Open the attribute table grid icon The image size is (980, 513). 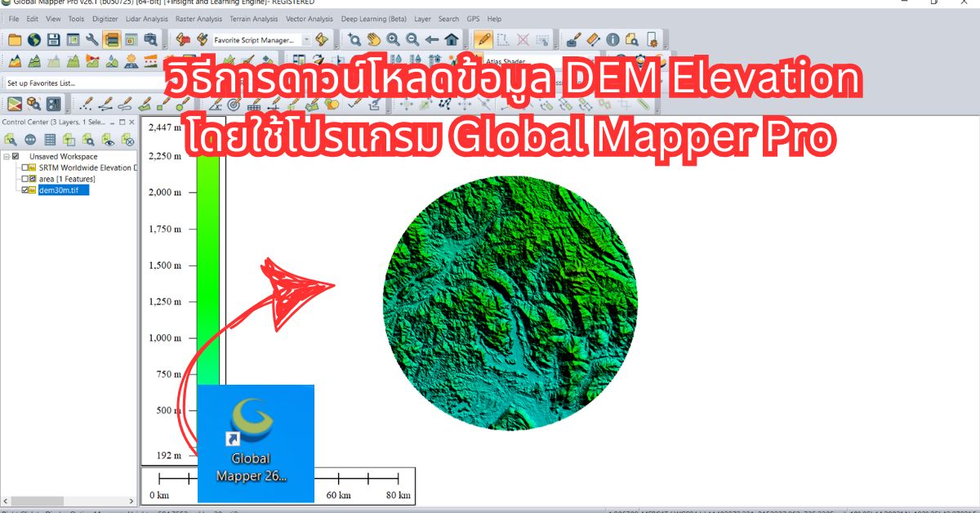coord(50,140)
